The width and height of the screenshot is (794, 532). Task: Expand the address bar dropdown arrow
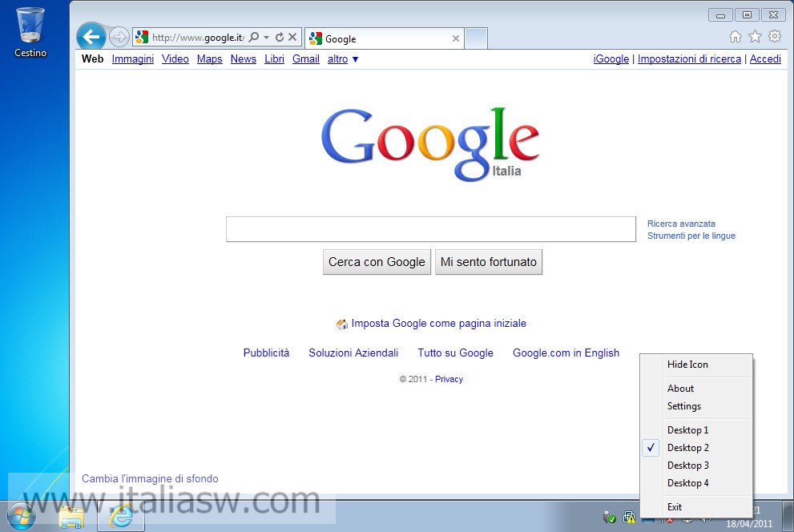click(266, 37)
